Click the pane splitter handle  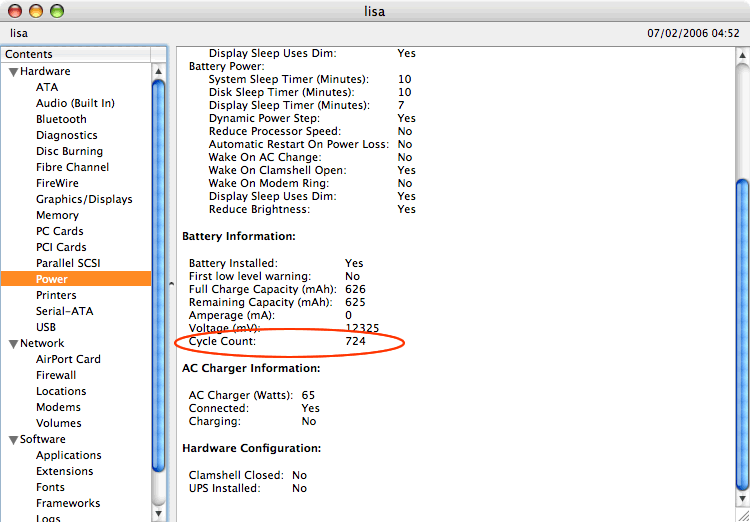pyautogui.click(x=171, y=284)
